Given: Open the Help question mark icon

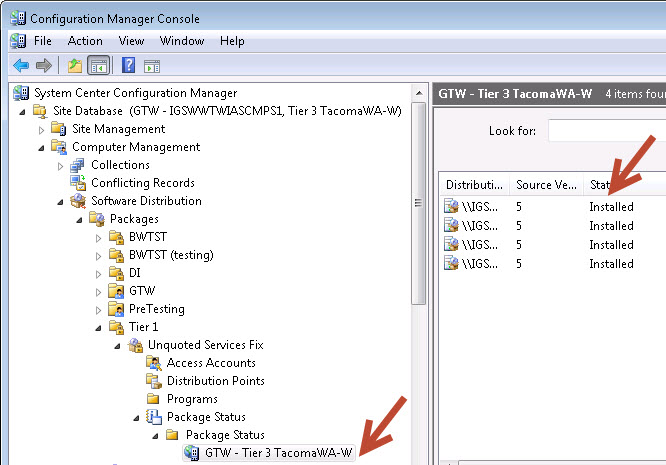Looking at the screenshot, I should coord(128,65).
